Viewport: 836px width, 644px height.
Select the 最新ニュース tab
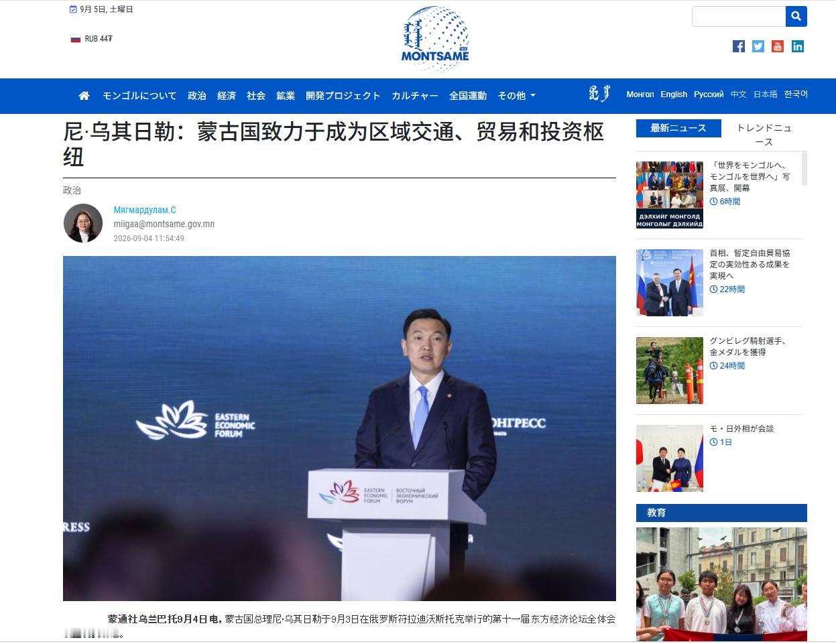[678, 128]
